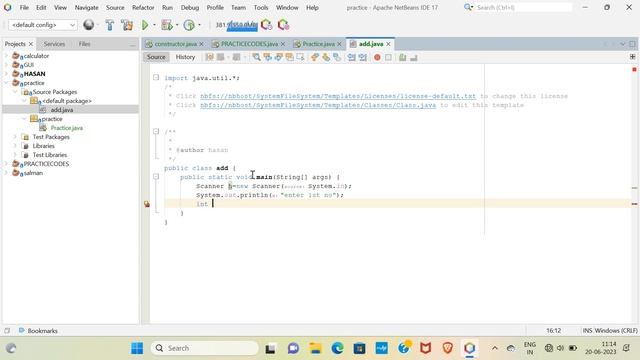This screenshot has width=640, height=360.
Task: Collapse the import fold in the editor
Action: 156,77
